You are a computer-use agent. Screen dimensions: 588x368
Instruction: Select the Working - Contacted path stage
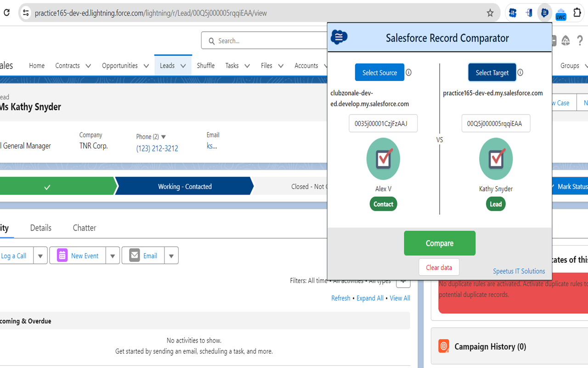pyautogui.click(x=185, y=186)
